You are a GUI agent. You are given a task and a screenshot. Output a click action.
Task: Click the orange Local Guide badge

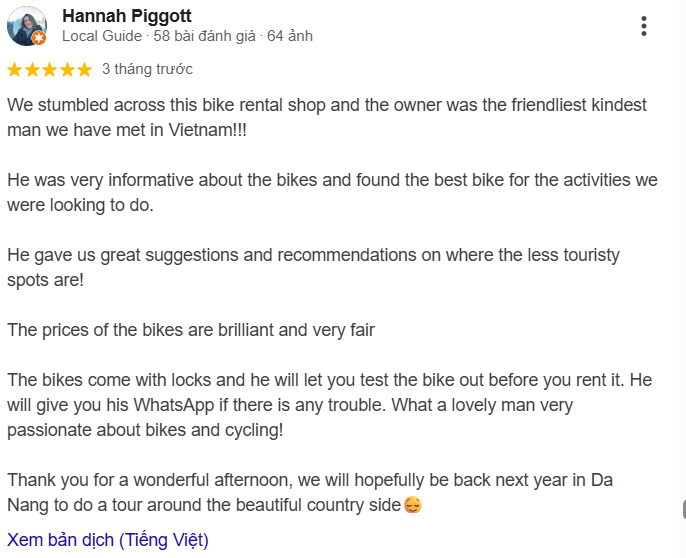(x=39, y=38)
